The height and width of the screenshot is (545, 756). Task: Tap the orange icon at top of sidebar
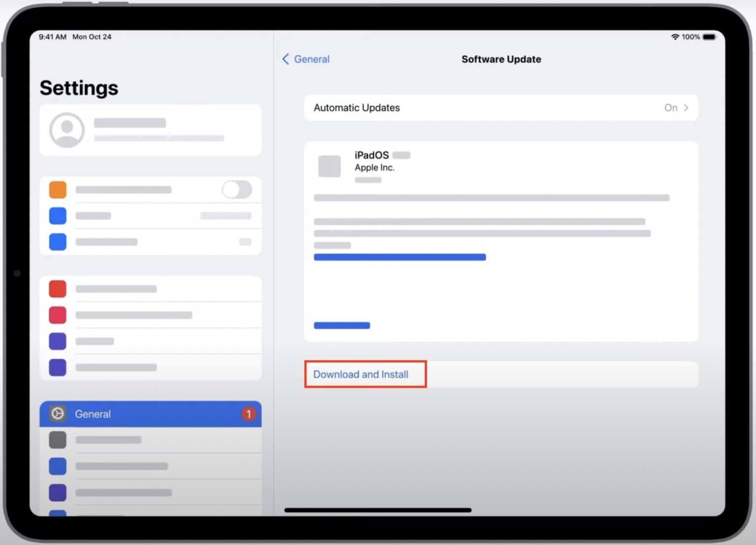[x=58, y=190]
